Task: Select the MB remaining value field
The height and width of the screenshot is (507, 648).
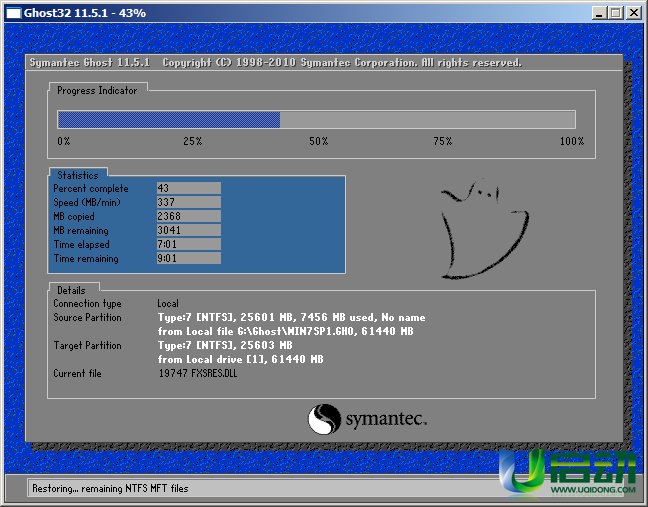Action: [188, 230]
